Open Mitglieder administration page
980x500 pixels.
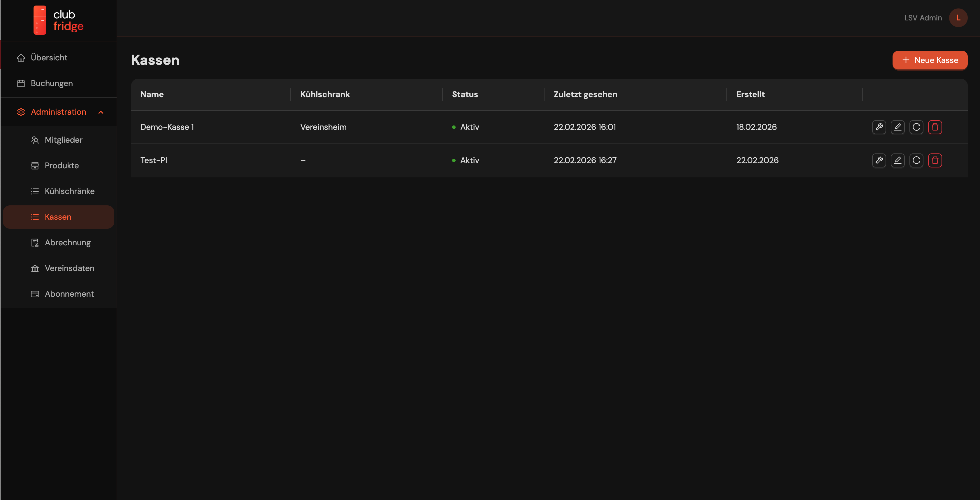point(63,140)
